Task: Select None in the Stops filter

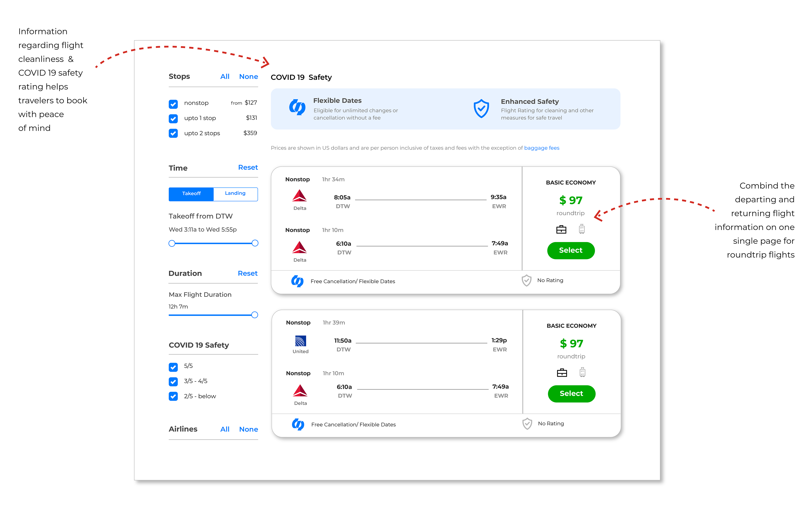Action: pyautogui.click(x=249, y=77)
